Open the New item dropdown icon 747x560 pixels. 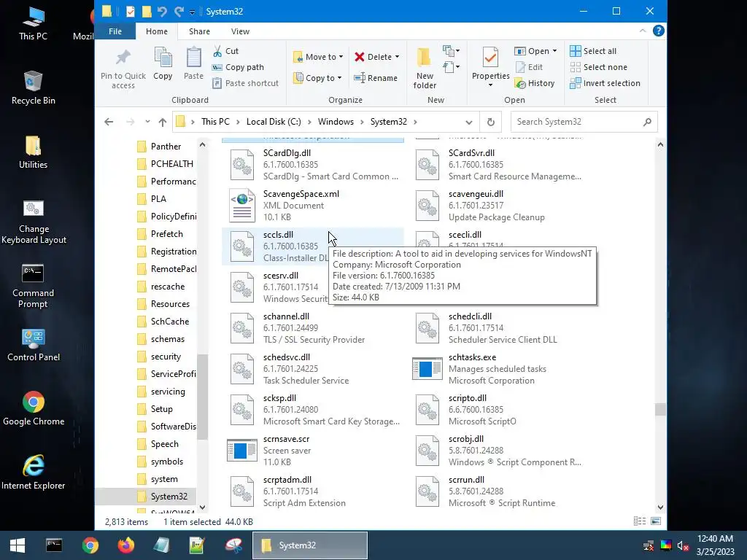coord(451,50)
